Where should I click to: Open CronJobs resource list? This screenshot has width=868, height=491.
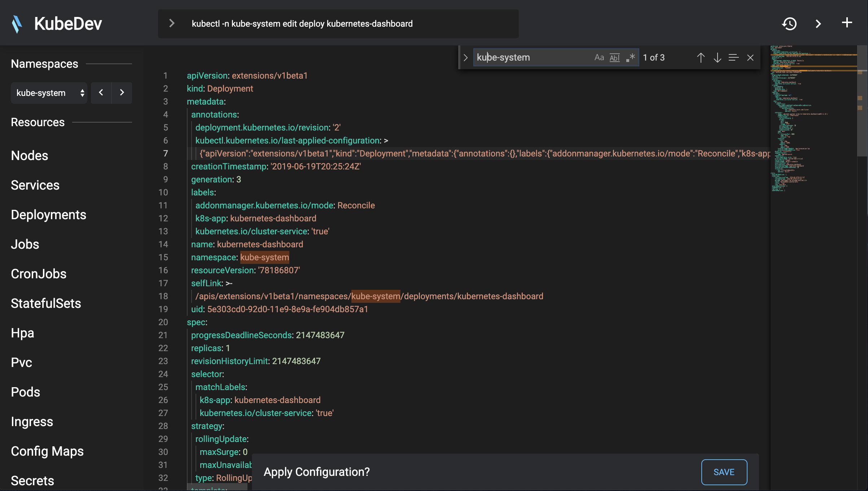[39, 274]
